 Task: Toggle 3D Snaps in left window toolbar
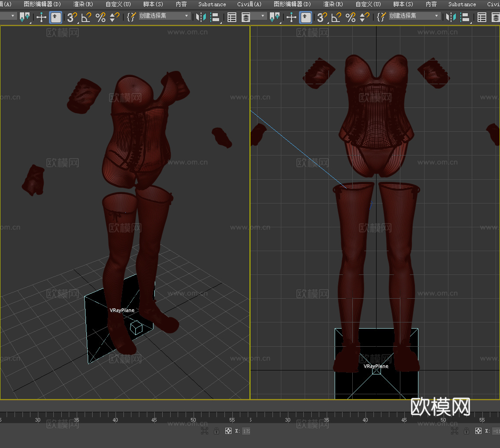coord(72,17)
